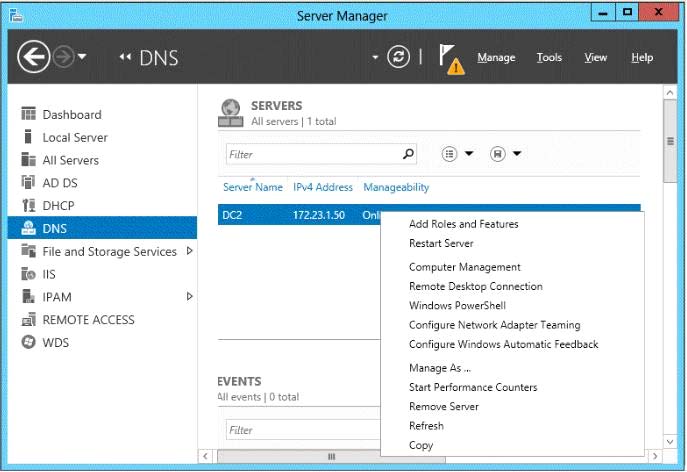Open the Dashboard sidebar item
This screenshot has width=687, height=472.
(71, 115)
